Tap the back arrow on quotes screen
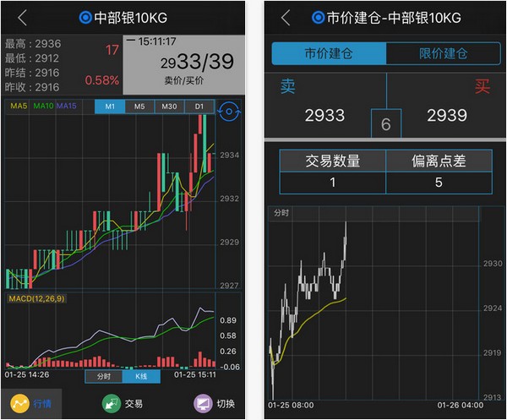This screenshot has width=507, height=420. coord(22,18)
